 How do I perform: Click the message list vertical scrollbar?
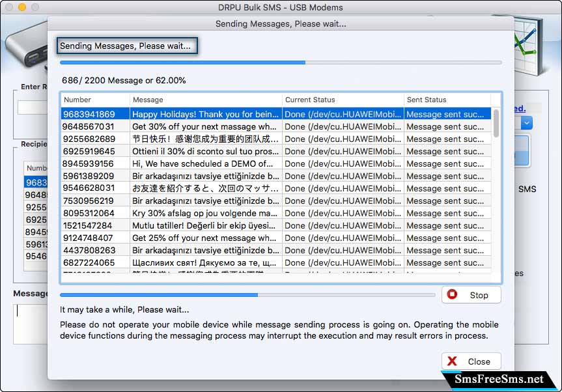[496, 123]
